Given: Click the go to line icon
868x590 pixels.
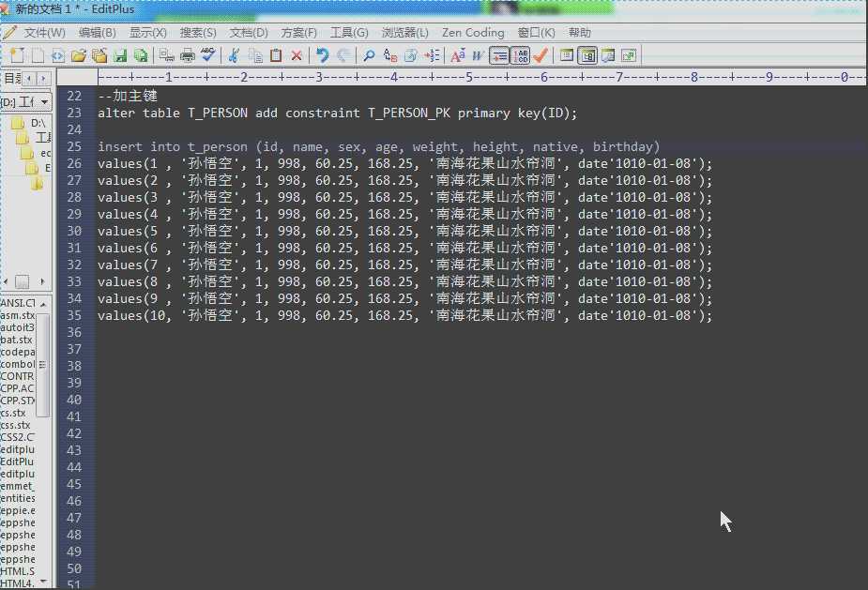Looking at the screenshot, I should pos(432,55).
